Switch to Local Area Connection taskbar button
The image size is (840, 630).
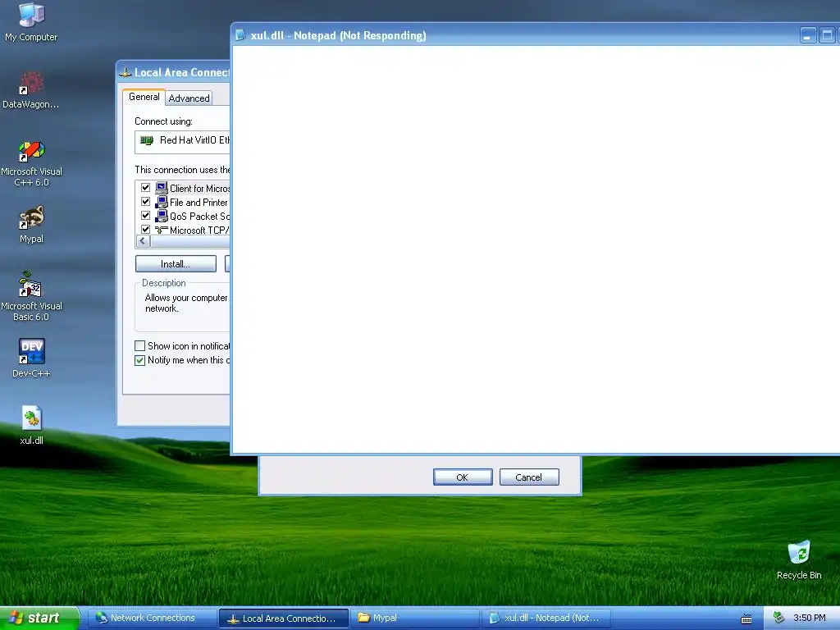[x=283, y=619]
